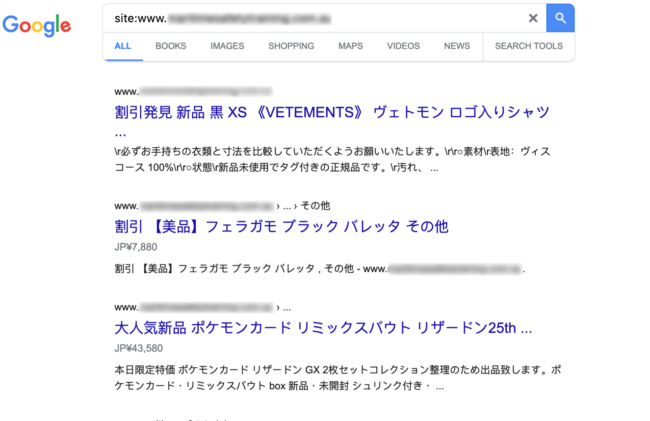
Task: Click the snippet mentioning 素材 表地 ヴィスコース
Action: pyautogui.click(x=332, y=160)
